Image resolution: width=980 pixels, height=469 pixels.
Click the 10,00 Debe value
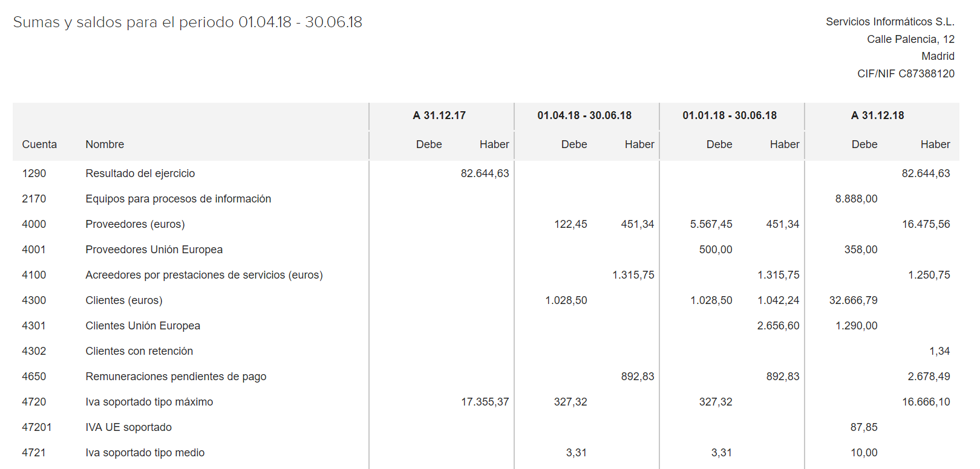coord(864,453)
